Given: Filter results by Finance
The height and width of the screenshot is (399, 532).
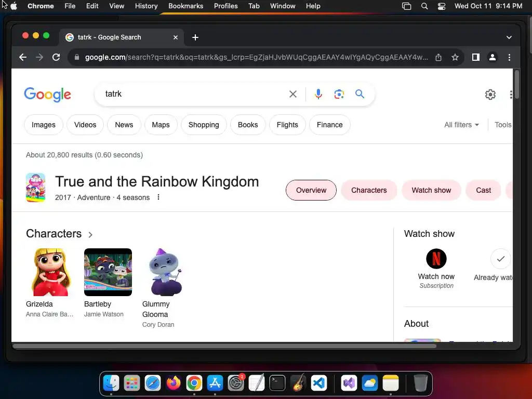Looking at the screenshot, I should point(330,125).
